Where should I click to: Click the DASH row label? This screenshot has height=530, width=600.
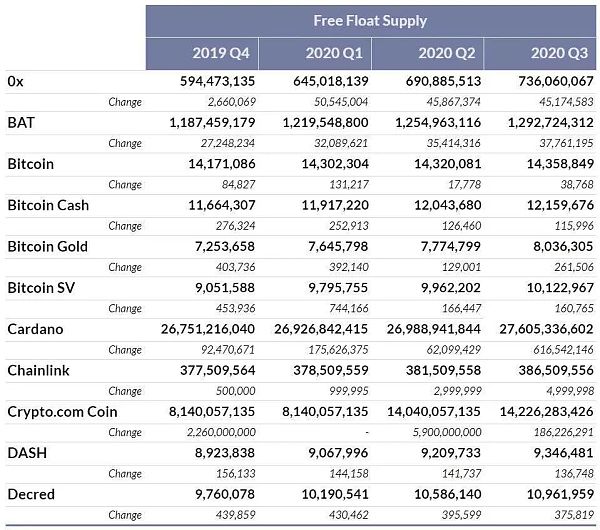[x=27, y=453]
